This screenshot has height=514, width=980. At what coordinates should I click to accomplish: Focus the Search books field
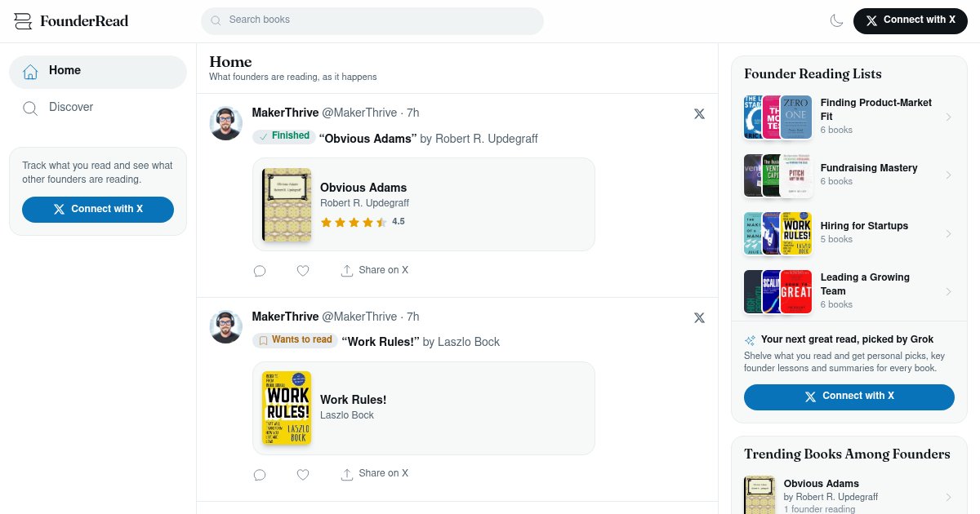coord(372,20)
